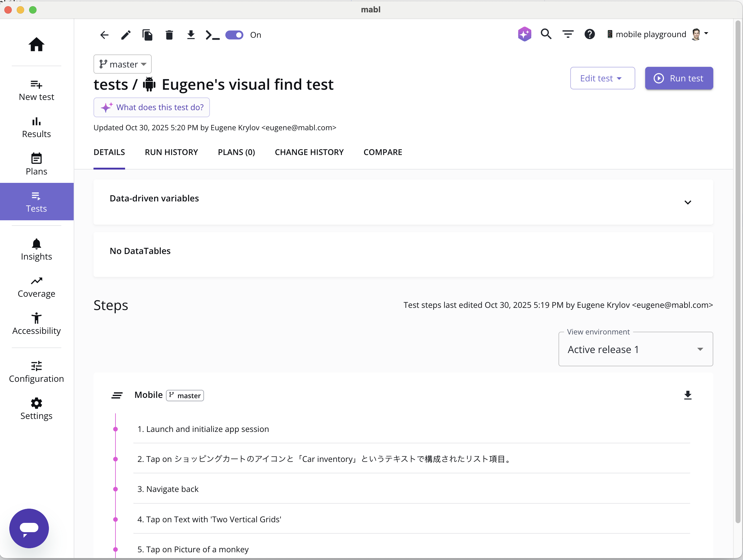
Task: Click the help question mark icon
Action: click(x=590, y=34)
